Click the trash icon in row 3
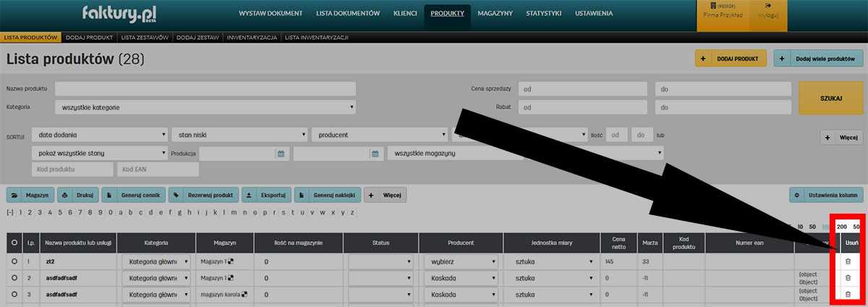 click(848, 295)
